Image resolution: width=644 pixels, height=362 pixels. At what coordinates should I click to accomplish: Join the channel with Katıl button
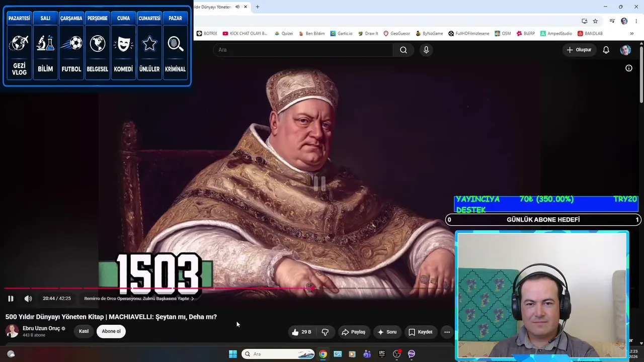pyautogui.click(x=84, y=331)
